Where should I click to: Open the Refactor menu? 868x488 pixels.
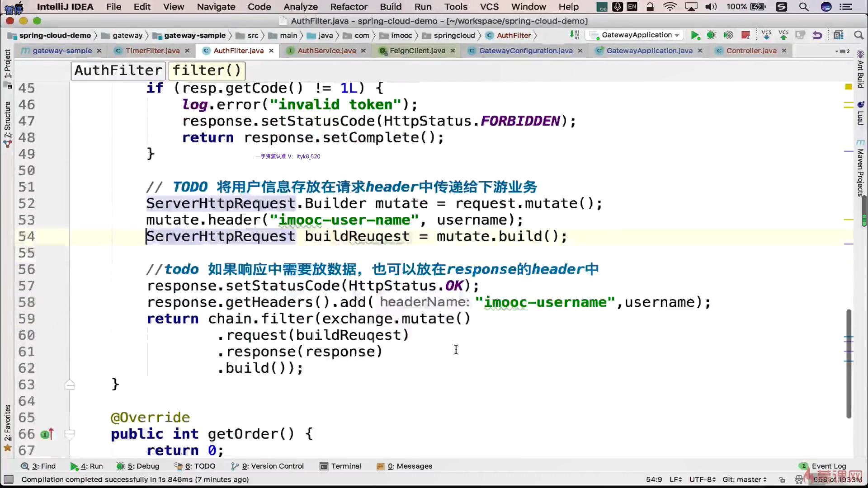tap(349, 7)
